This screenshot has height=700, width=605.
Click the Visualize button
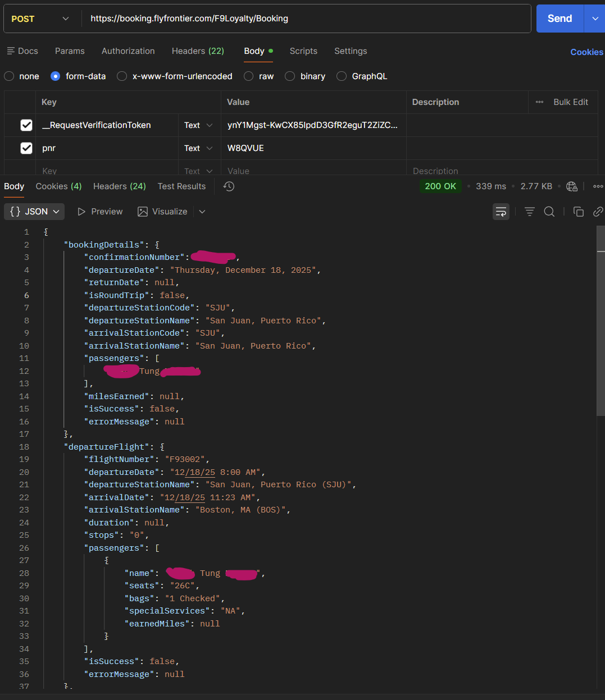163,212
